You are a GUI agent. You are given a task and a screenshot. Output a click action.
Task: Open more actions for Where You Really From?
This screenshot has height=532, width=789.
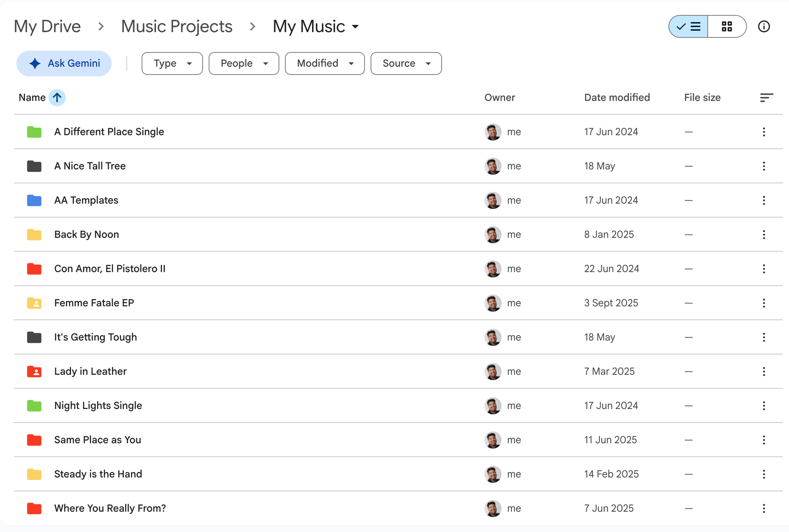point(764,508)
